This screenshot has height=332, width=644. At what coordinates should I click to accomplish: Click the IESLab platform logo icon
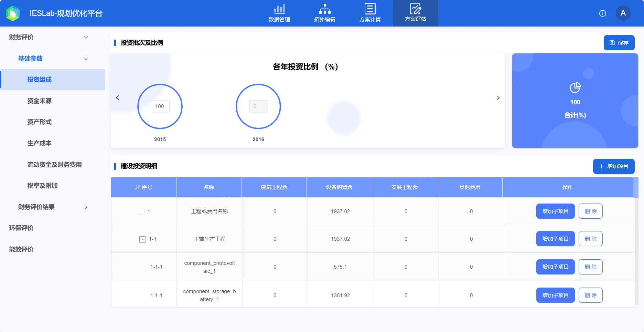point(13,13)
